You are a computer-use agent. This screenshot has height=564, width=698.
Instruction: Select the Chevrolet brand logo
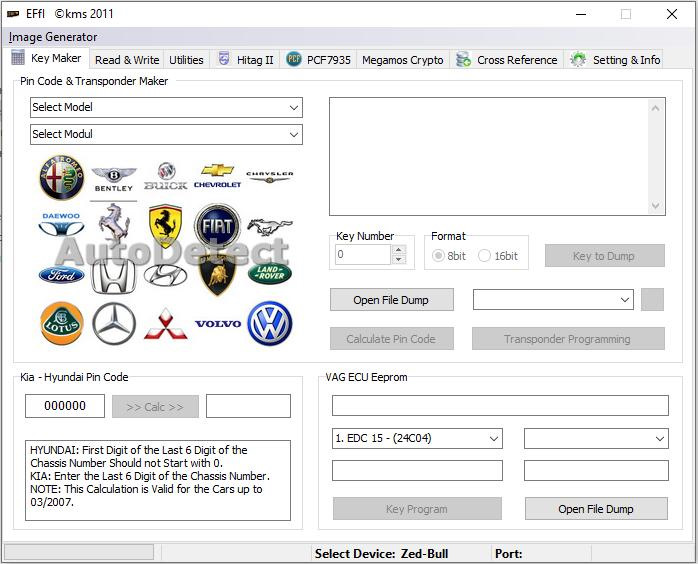[217, 176]
